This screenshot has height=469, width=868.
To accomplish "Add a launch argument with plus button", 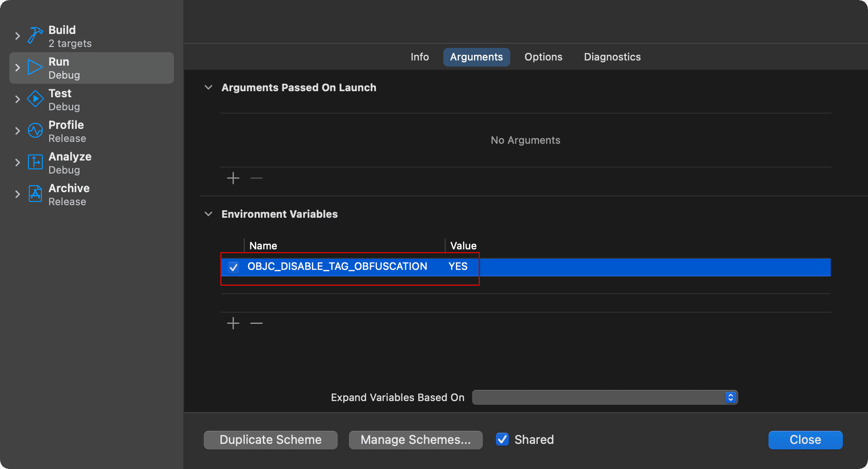I will [x=233, y=178].
